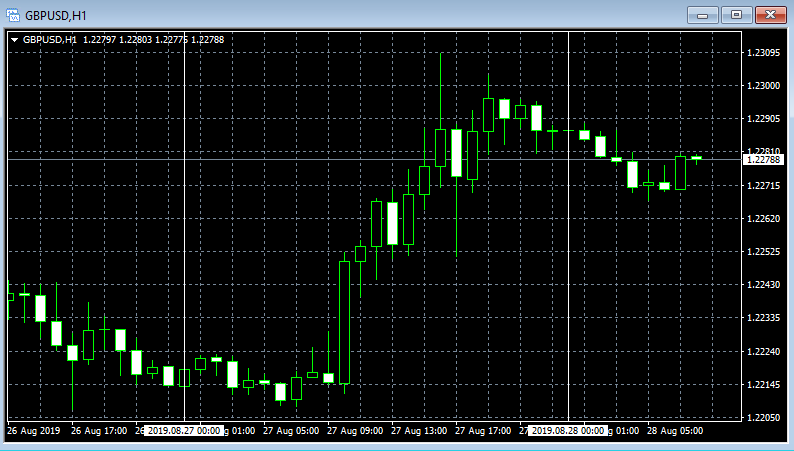The height and width of the screenshot is (451, 794).
Task: Maximize the GBPUSD,H1 chart window
Action: 736,15
